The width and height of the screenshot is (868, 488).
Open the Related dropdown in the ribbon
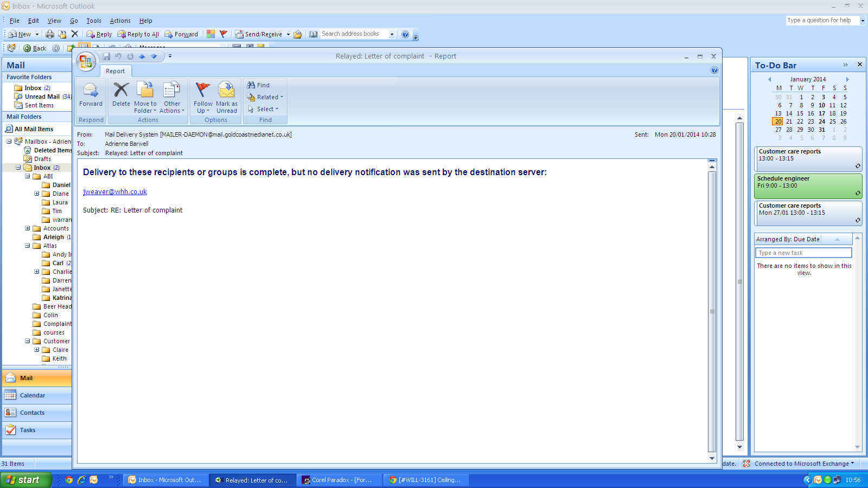tap(265, 97)
